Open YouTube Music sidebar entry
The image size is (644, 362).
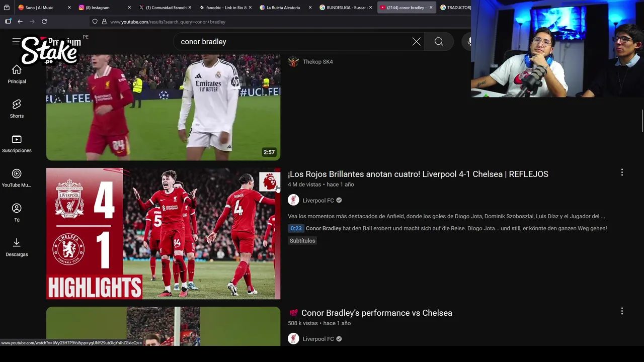(17, 178)
